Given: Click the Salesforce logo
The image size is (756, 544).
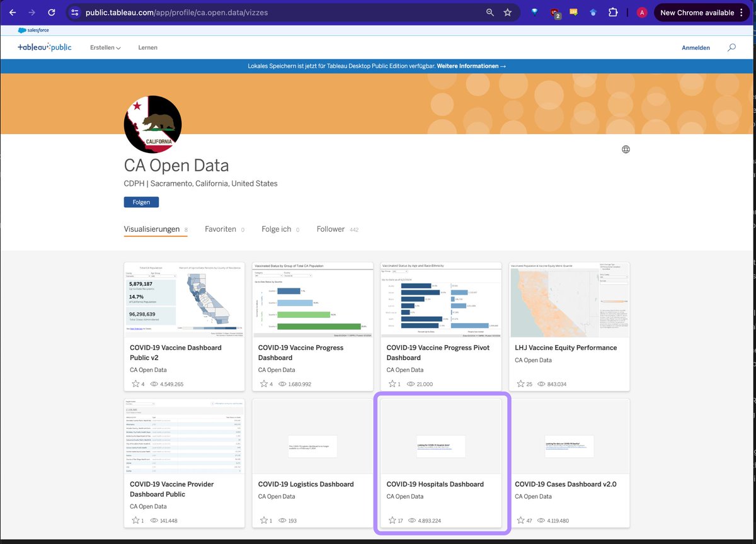Looking at the screenshot, I should (33, 30).
